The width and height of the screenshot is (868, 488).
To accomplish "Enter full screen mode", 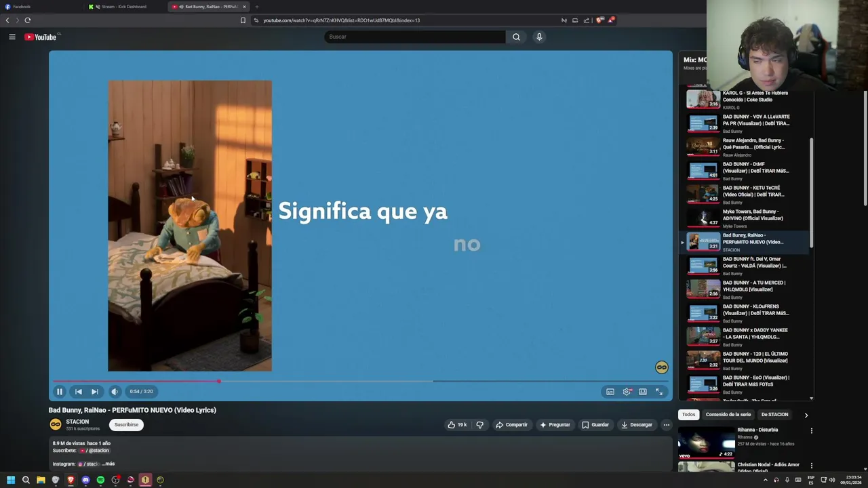I will pyautogui.click(x=659, y=392).
